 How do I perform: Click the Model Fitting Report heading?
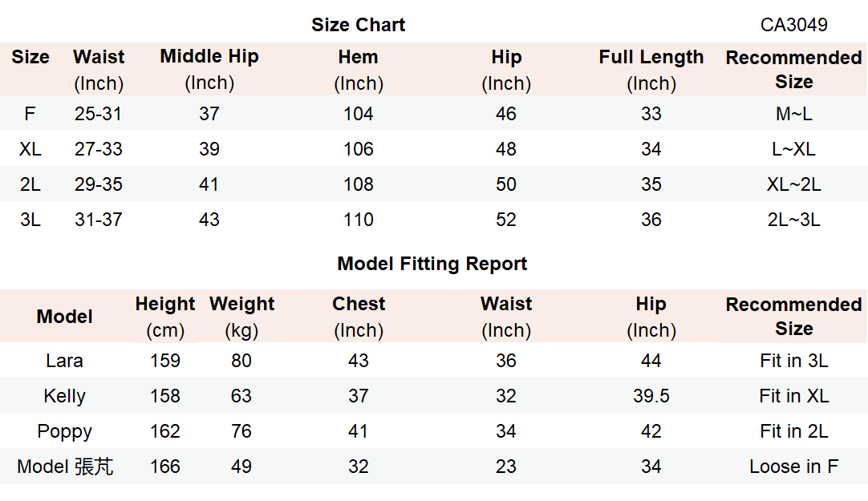(432, 264)
